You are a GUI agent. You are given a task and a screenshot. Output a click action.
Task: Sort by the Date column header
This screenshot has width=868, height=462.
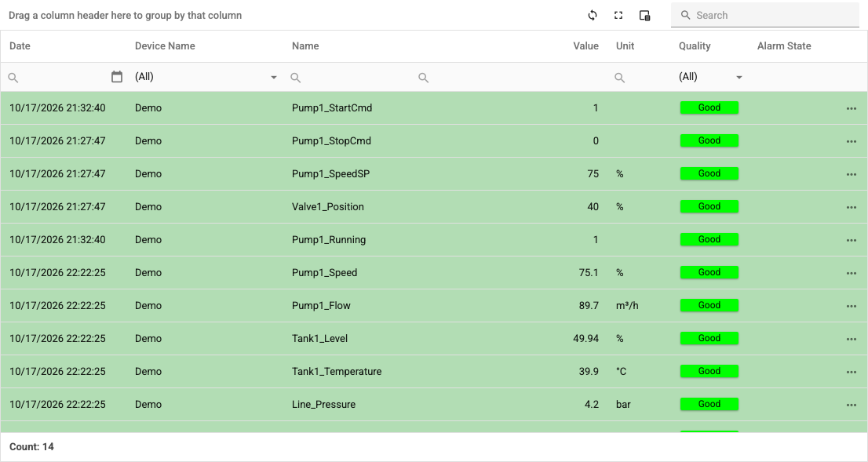(20, 46)
